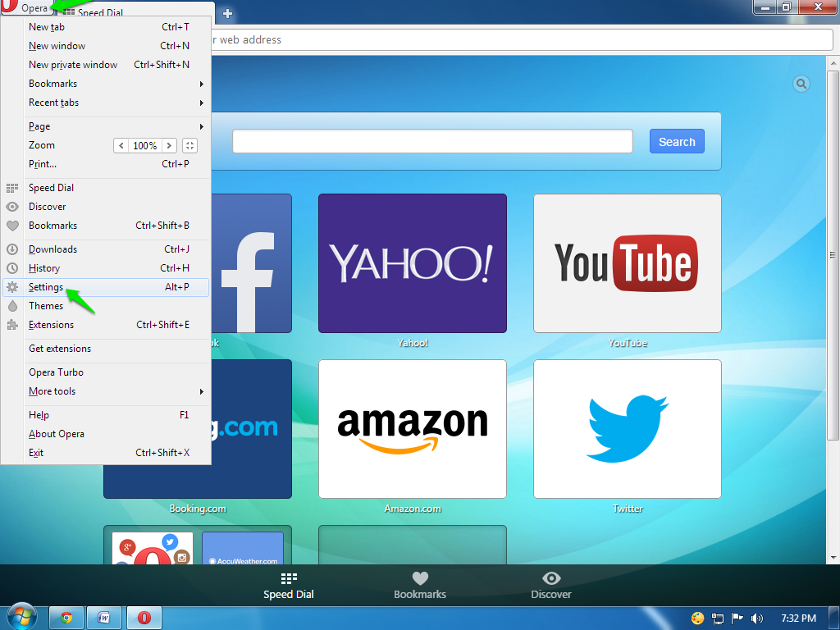The height and width of the screenshot is (630, 840).
Task: Click the Discover eye icon in menu
Action: [12, 207]
